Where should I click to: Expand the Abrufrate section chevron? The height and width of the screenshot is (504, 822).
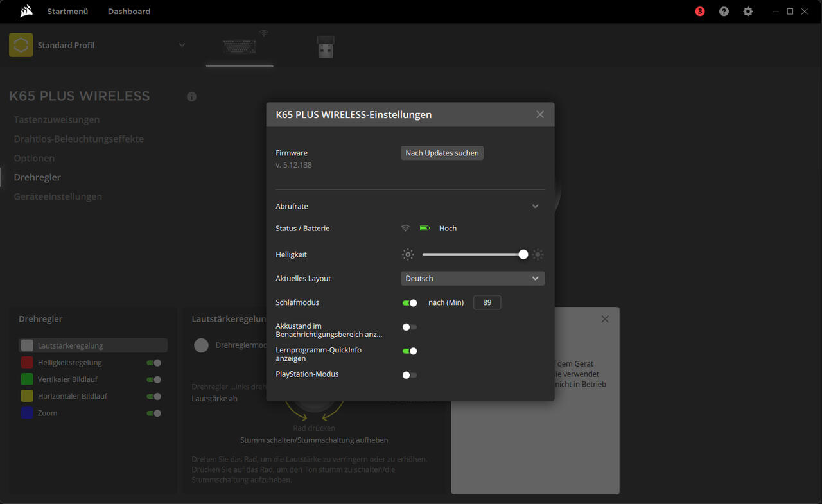tap(536, 207)
